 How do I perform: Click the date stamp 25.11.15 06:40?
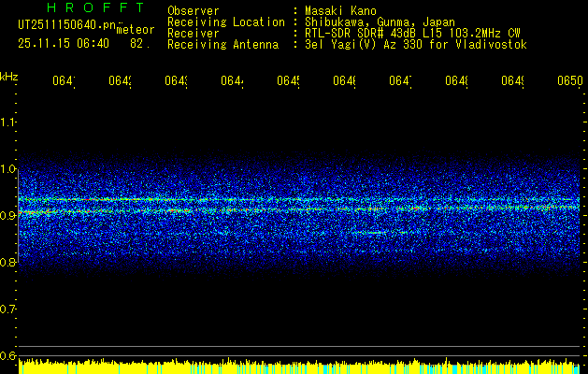(64, 44)
